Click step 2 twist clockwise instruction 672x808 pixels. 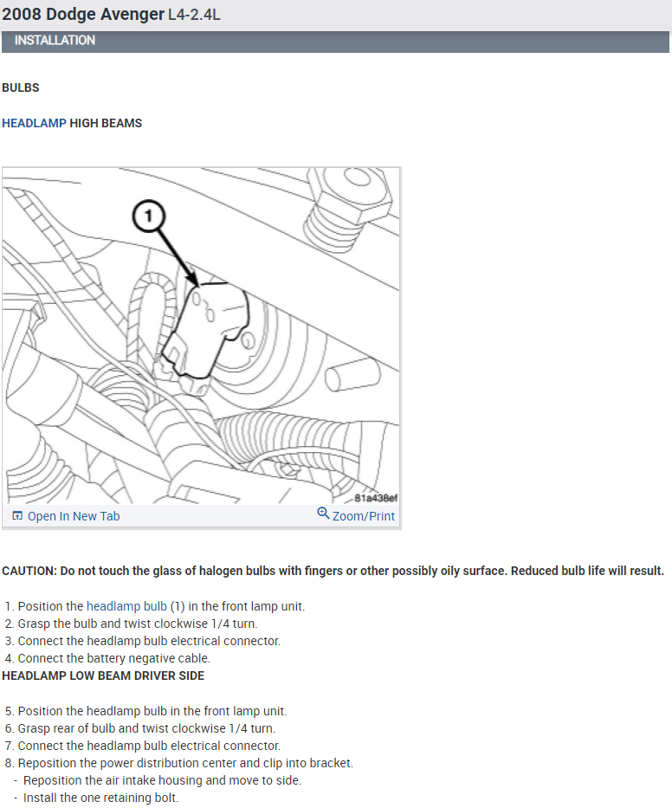pos(132,624)
